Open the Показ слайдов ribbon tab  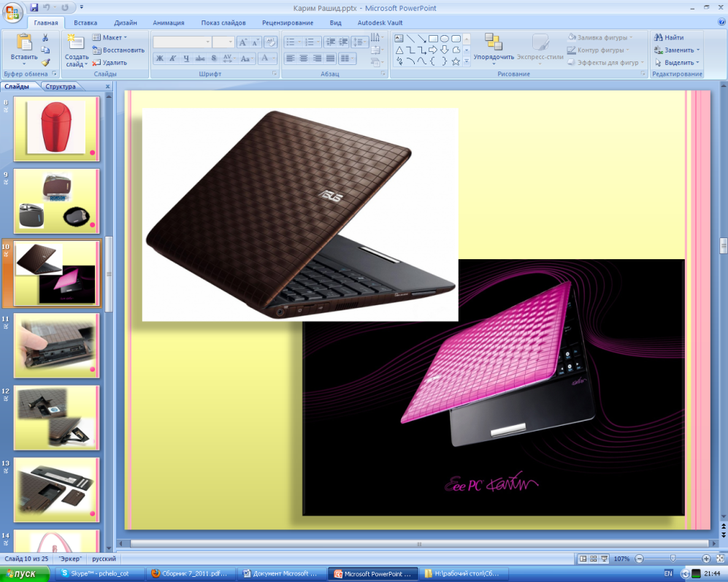[223, 23]
